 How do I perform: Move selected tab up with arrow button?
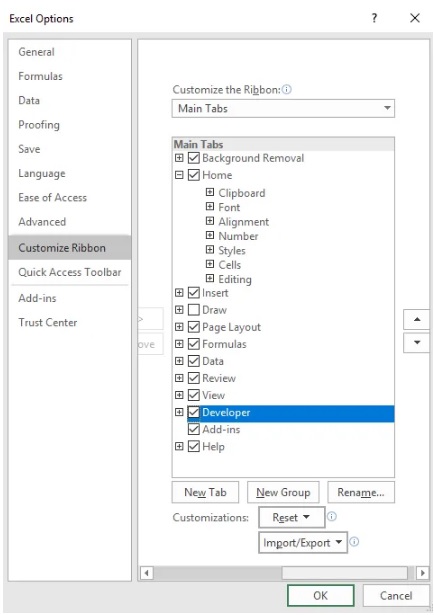pyautogui.click(x=417, y=319)
